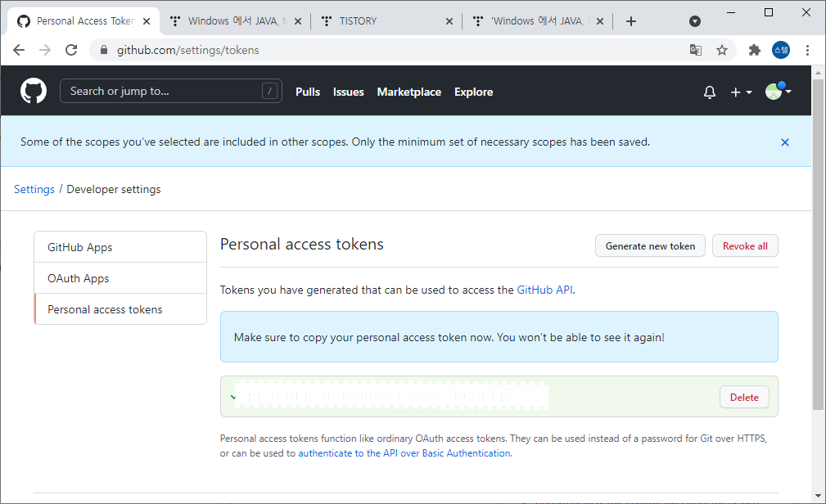Close the last 'Windows 에서 JAVA tab
The height and width of the screenshot is (504, 826).
(599, 21)
